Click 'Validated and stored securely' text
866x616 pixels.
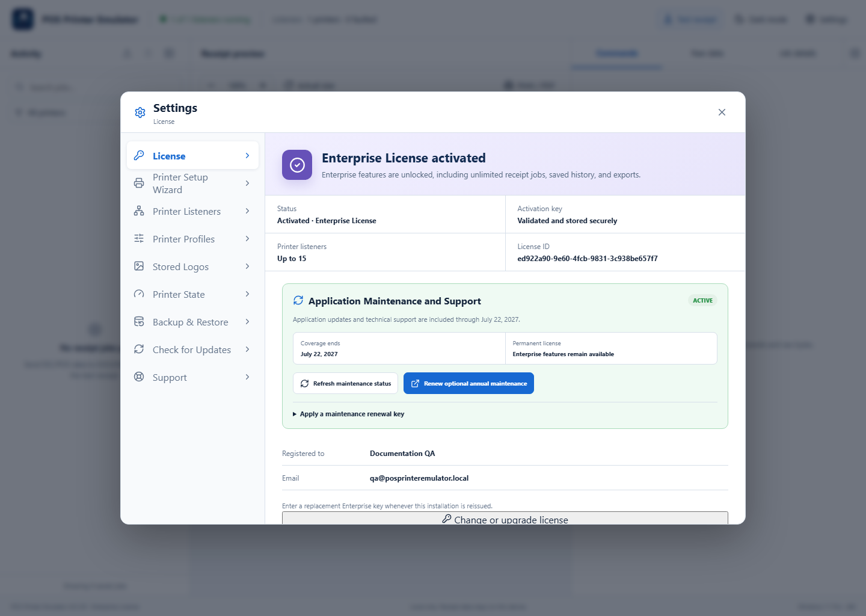567,221
